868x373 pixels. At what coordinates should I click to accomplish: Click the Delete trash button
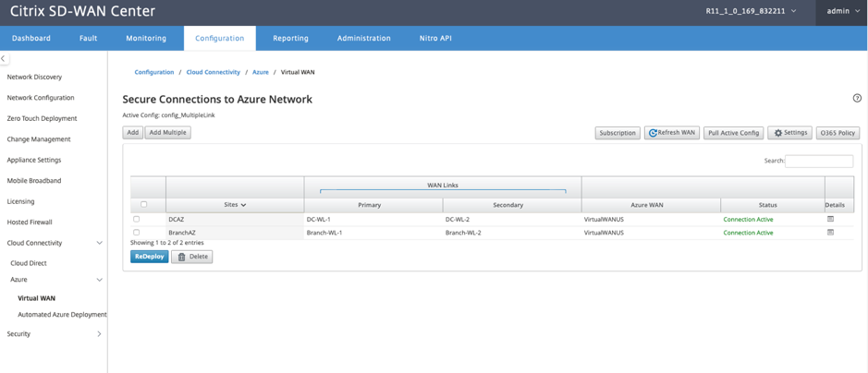191,257
